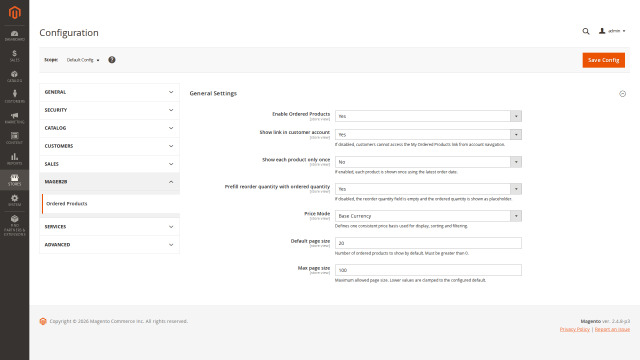
Task: Open Find Partners & Extensions sidebar item
Action: pyautogui.click(x=14, y=225)
